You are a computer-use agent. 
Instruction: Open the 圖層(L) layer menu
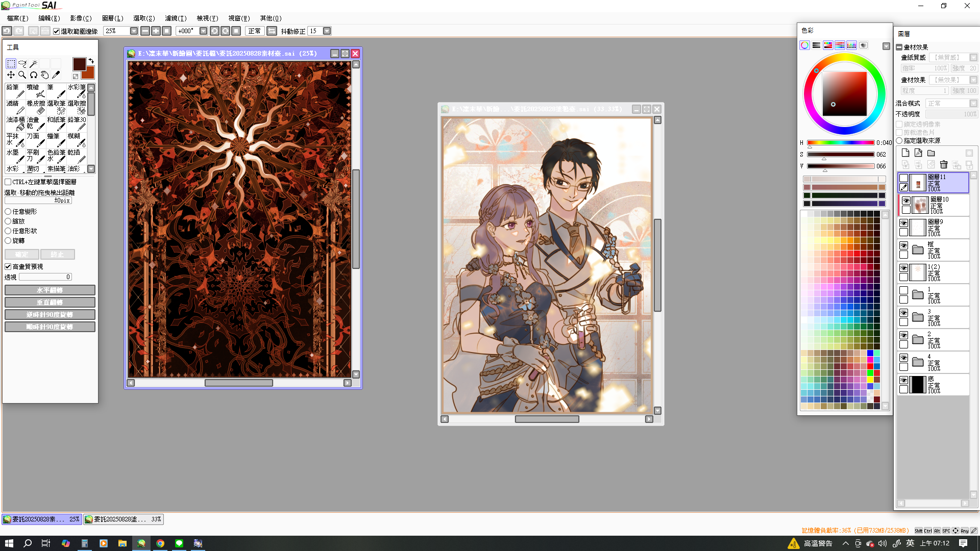pyautogui.click(x=112, y=18)
